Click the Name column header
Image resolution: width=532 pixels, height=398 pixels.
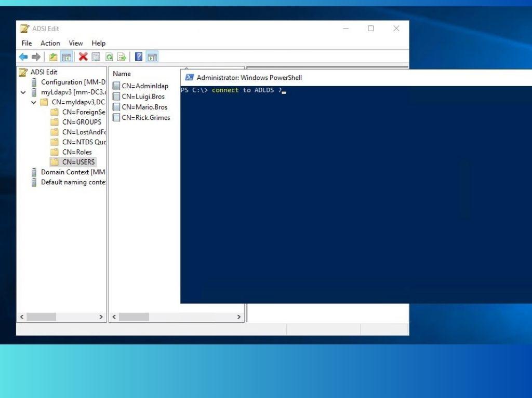coord(122,74)
